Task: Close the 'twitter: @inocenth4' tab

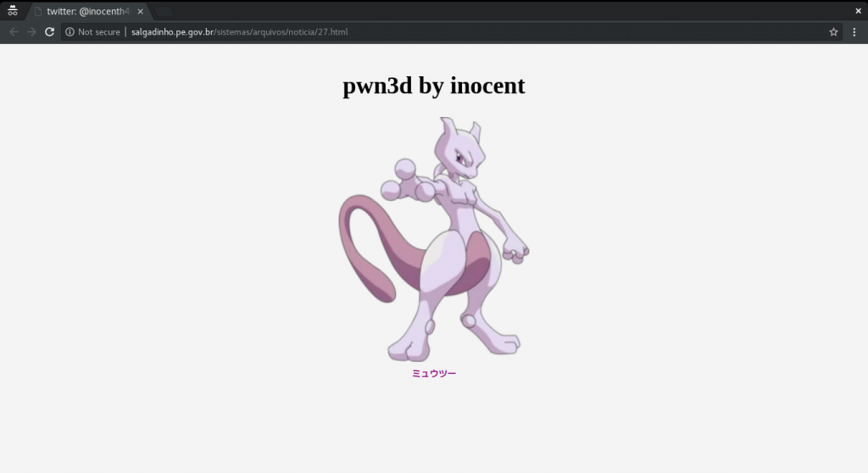Action: 140,11
